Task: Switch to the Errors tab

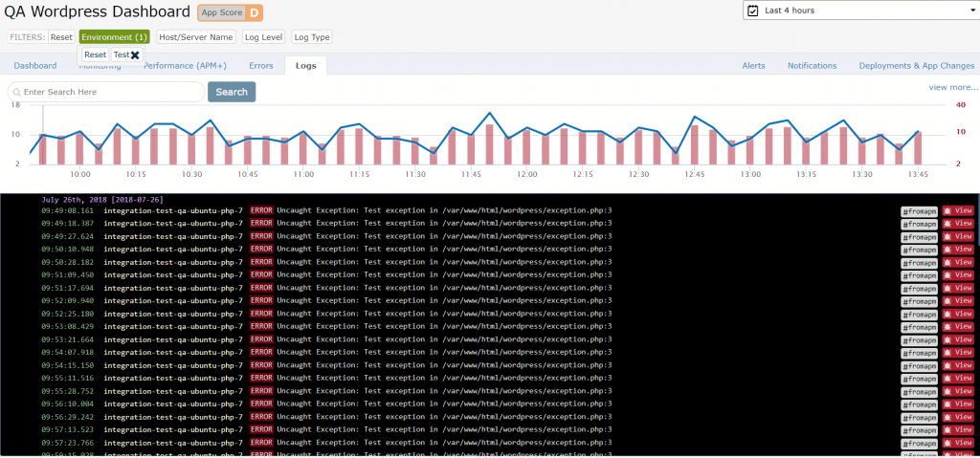Action: (260, 66)
